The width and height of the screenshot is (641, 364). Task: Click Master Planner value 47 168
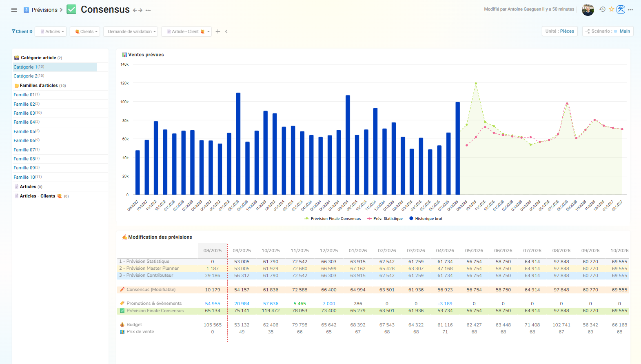point(445,269)
